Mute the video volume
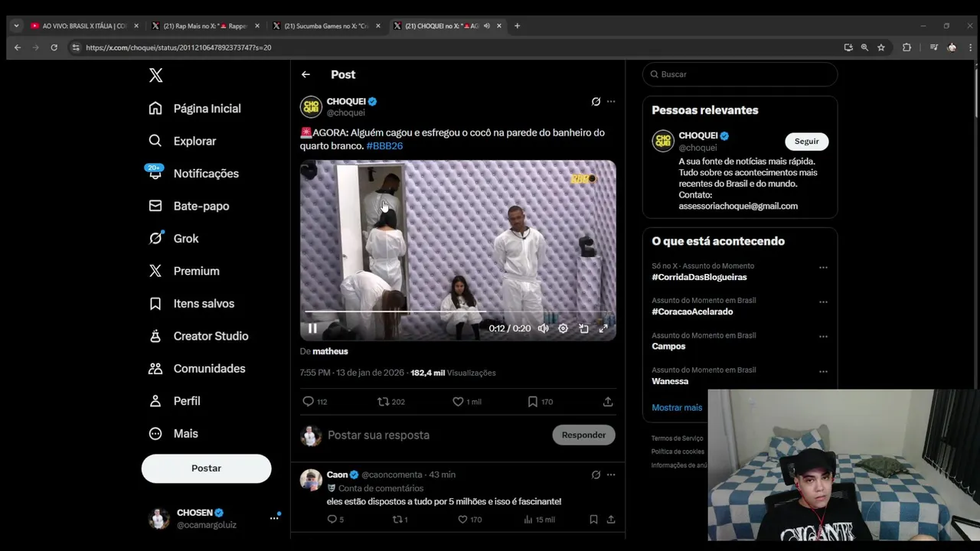 click(543, 328)
